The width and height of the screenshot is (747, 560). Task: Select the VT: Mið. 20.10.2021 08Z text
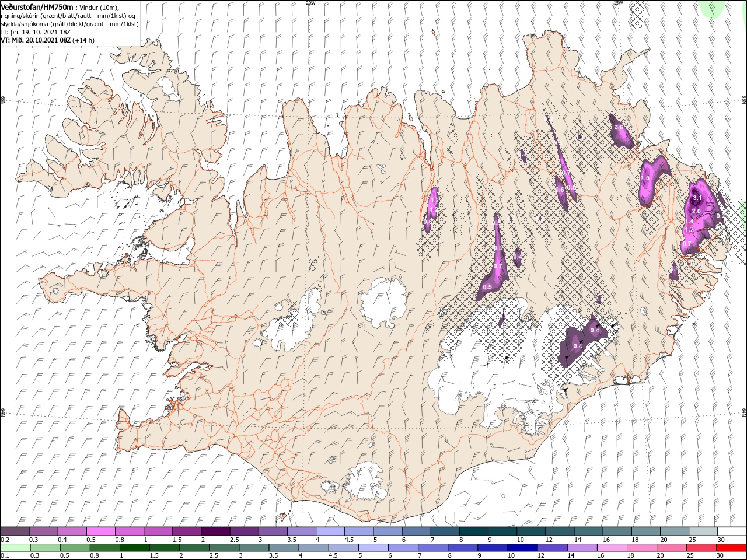[36, 40]
